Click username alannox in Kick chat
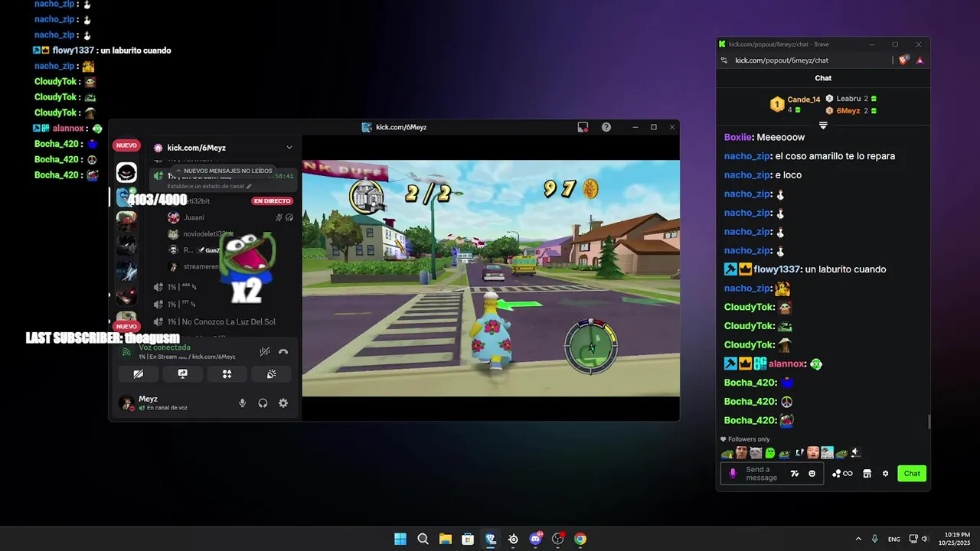Image resolution: width=980 pixels, height=551 pixels. coord(786,364)
